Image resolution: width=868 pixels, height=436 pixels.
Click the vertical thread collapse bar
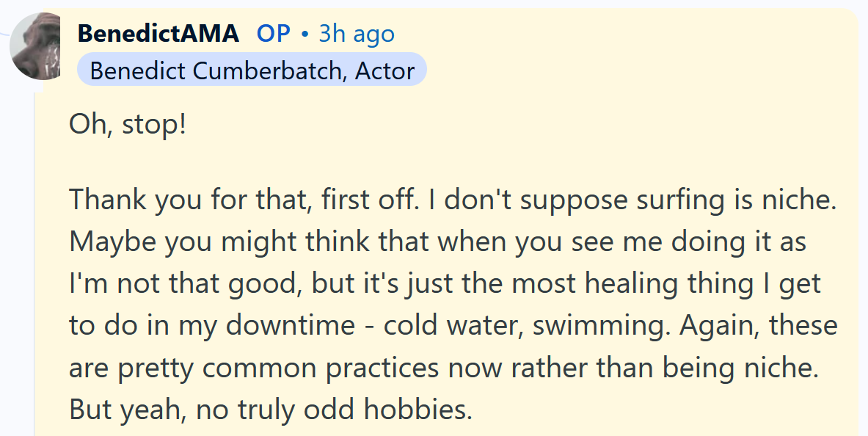[x=35, y=257]
